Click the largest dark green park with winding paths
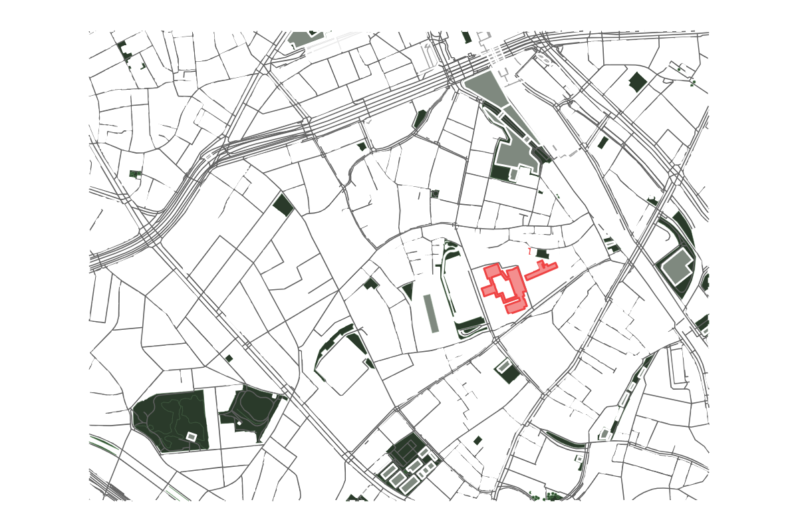Viewport: 798px width, 532px height. [171, 422]
